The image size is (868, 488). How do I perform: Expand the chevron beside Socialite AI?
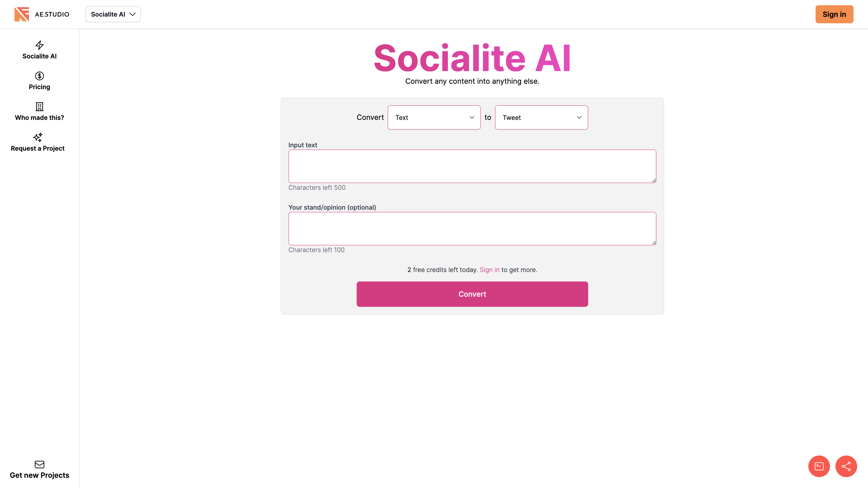click(x=132, y=14)
